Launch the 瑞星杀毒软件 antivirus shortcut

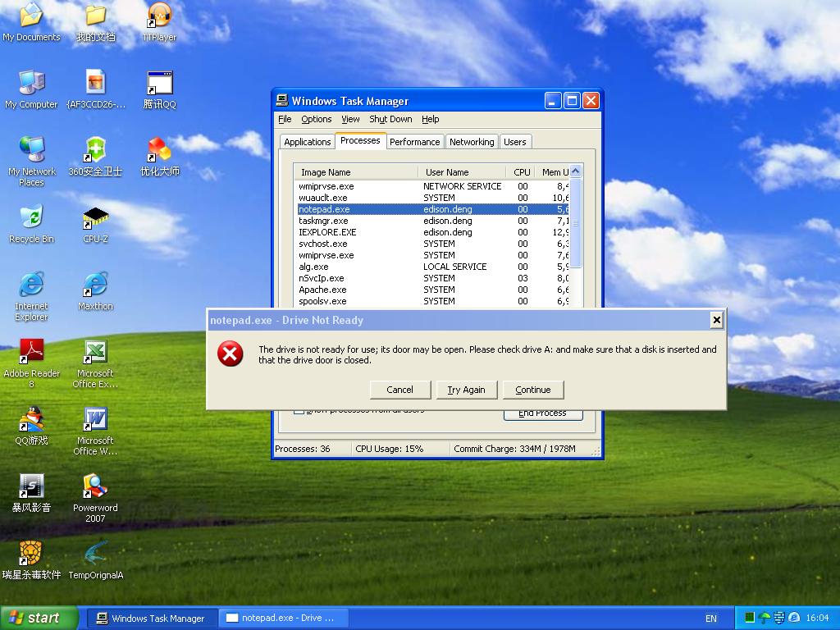(x=31, y=561)
